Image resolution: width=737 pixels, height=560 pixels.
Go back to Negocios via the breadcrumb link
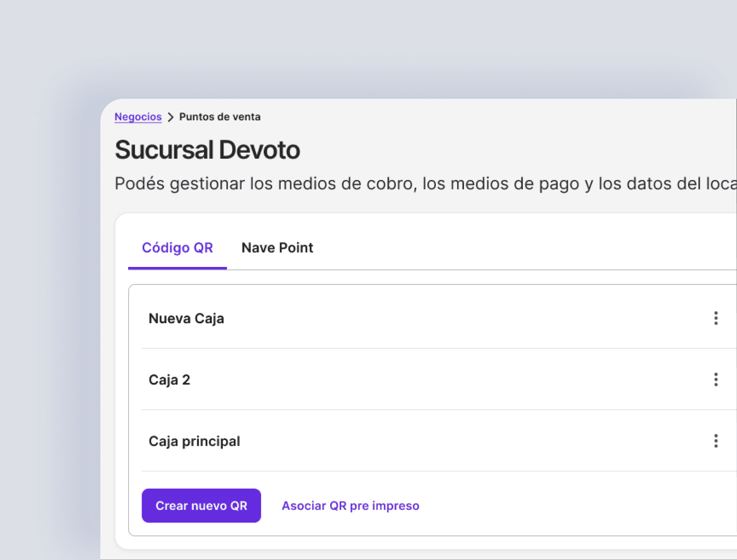(138, 117)
